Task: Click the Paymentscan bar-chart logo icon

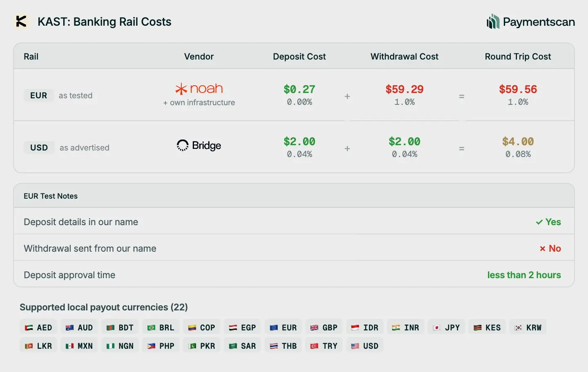Action: pyautogui.click(x=493, y=22)
